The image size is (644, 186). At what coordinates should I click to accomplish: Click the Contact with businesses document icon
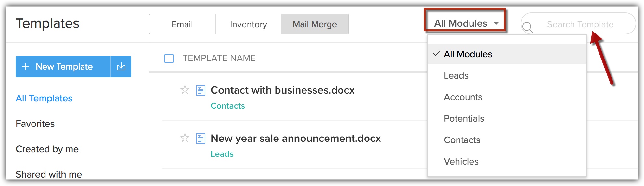point(201,90)
